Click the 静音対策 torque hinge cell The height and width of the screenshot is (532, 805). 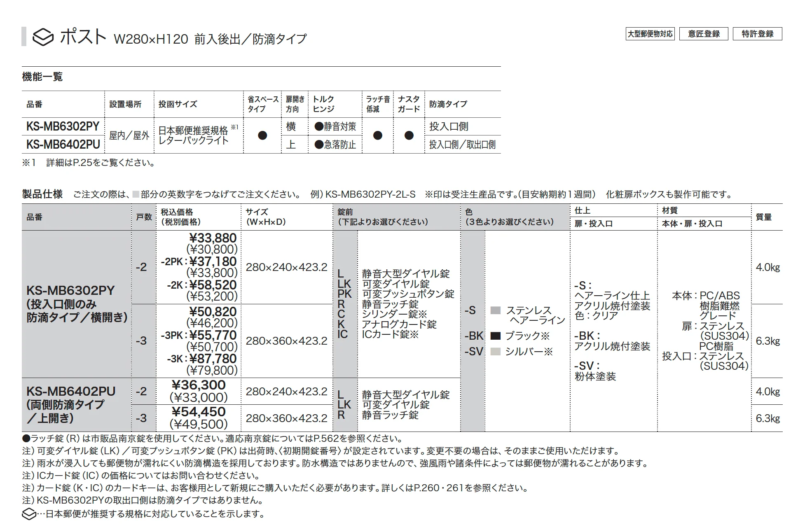point(335,126)
